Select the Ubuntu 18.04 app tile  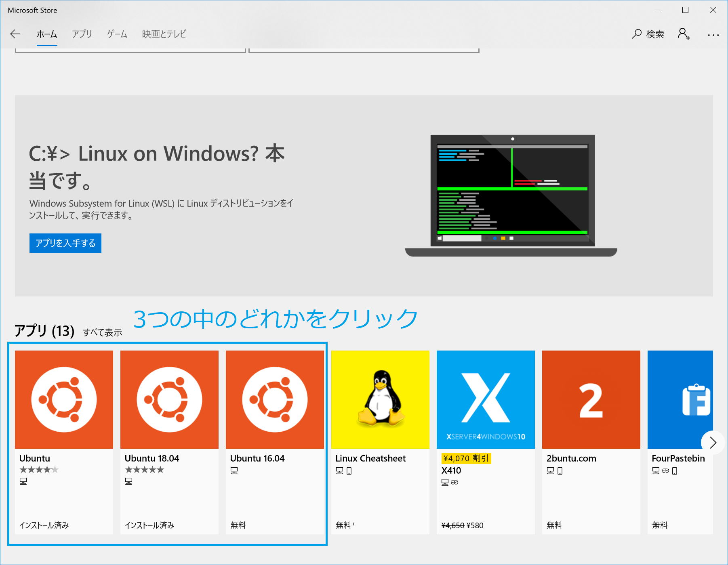click(x=169, y=399)
